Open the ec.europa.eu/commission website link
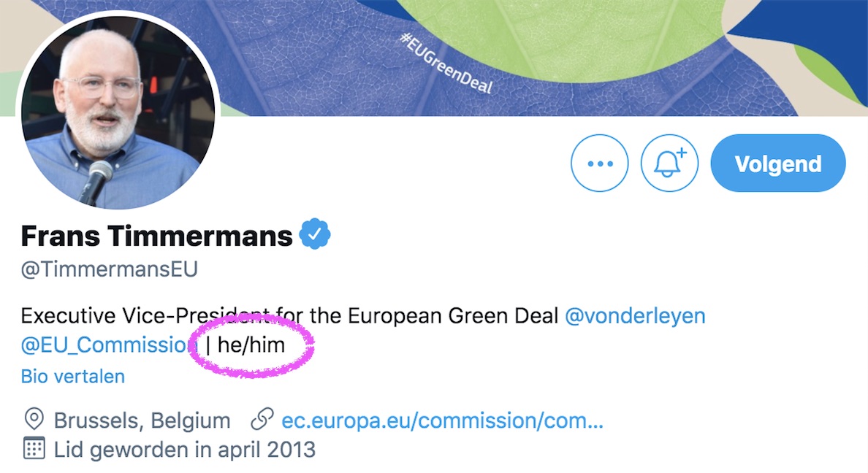 (x=442, y=421)
